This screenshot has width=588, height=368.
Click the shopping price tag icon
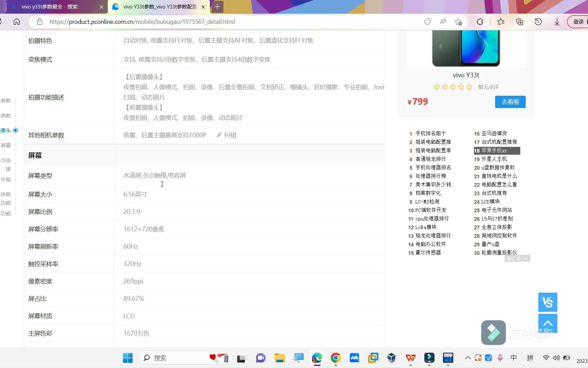point(428,22)
